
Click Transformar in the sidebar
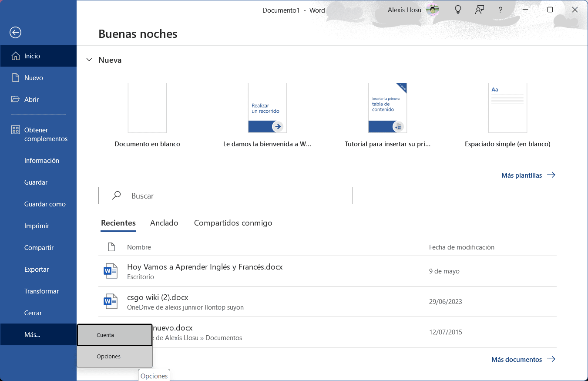38,291
